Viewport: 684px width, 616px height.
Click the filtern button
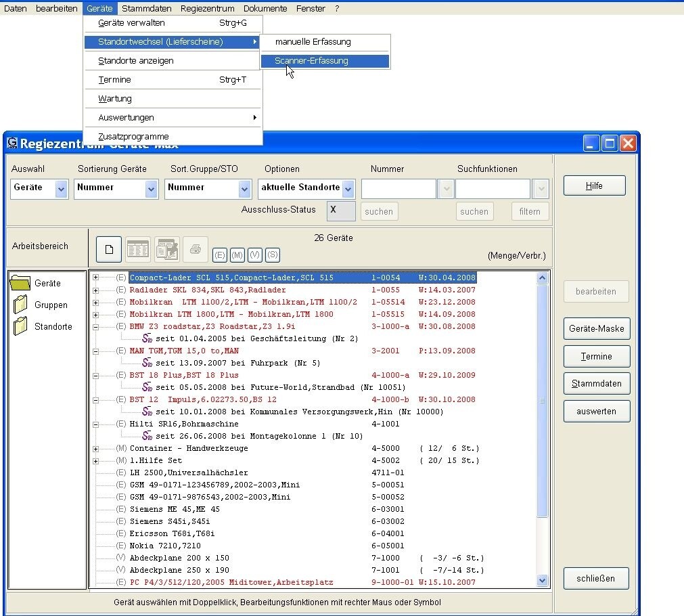[x=530, y=211]
